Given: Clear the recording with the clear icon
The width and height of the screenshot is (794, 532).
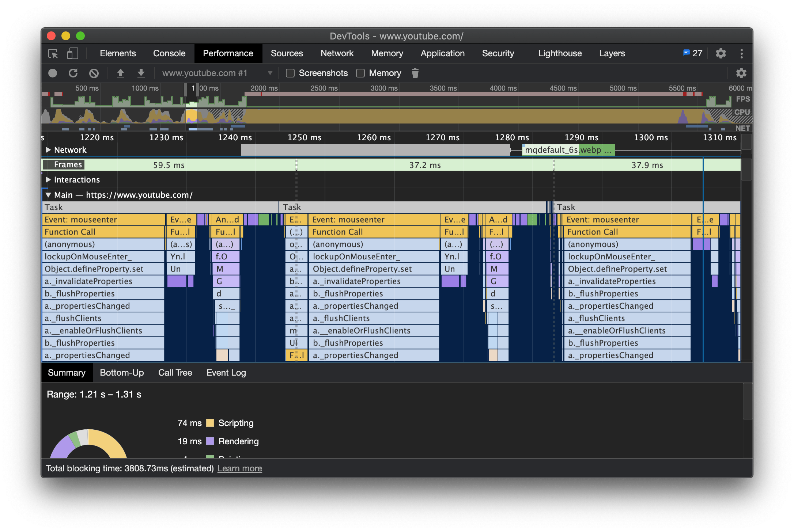Looking at the screenshot, I should pos(94,73).
